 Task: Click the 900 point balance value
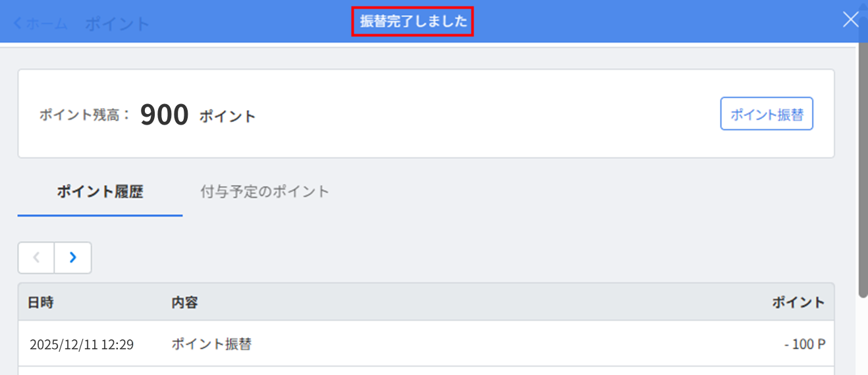click(x=165, y=115)
